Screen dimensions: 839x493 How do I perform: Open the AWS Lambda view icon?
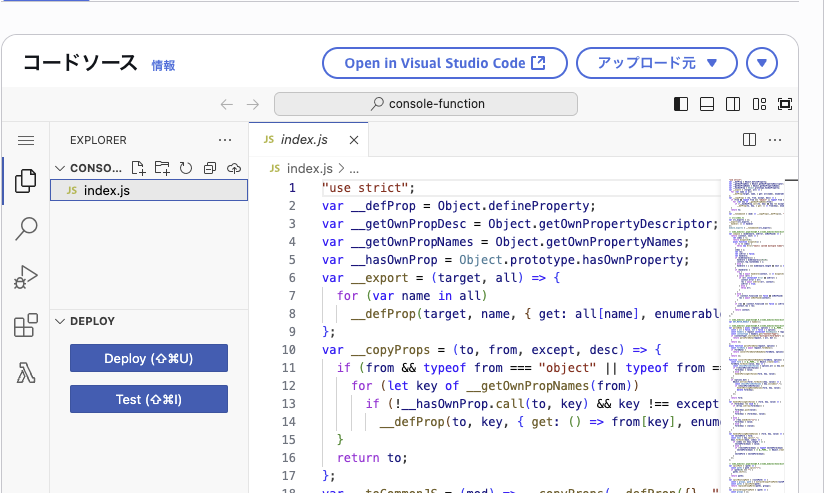point(25,373)
